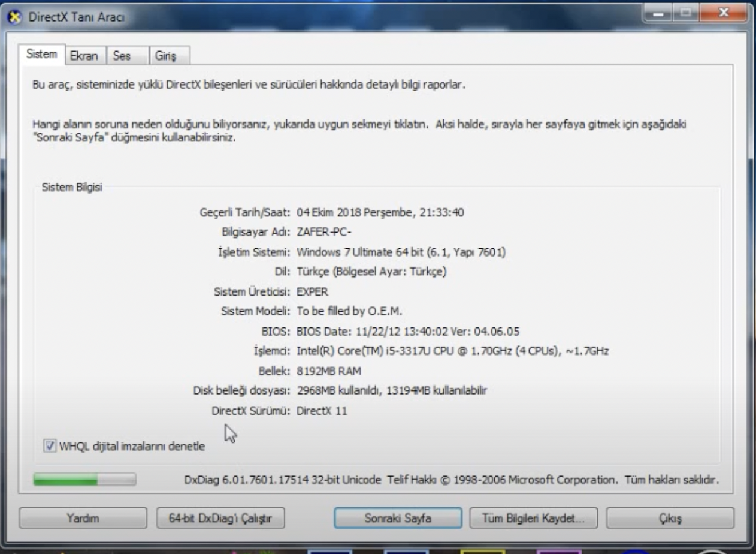Click To be filled by O.E.M. text
The image size is (756, 554).
point(349,311)
